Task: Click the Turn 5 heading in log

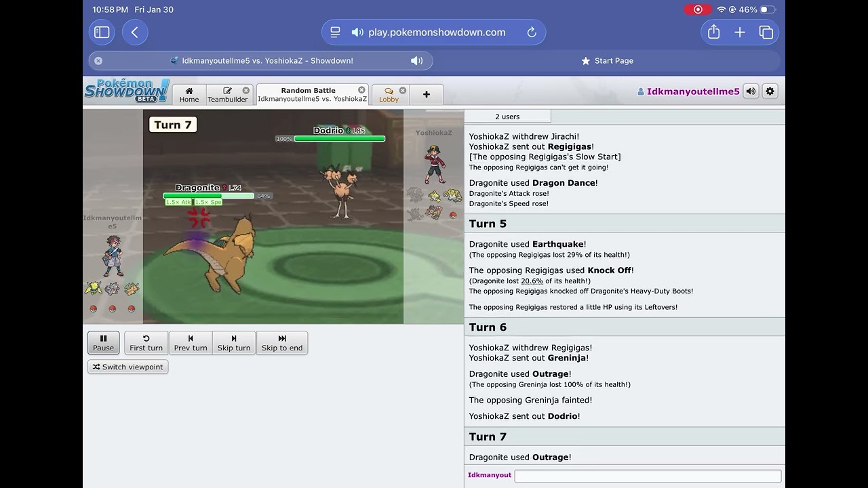Action: 488,224
